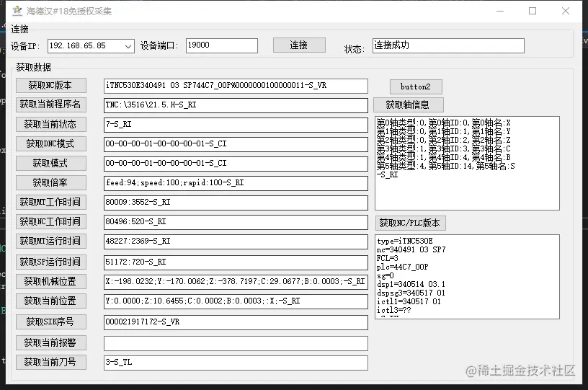
Task: Select the MT run time field 48227:2369-S_RI
Action: pos(236,242)
